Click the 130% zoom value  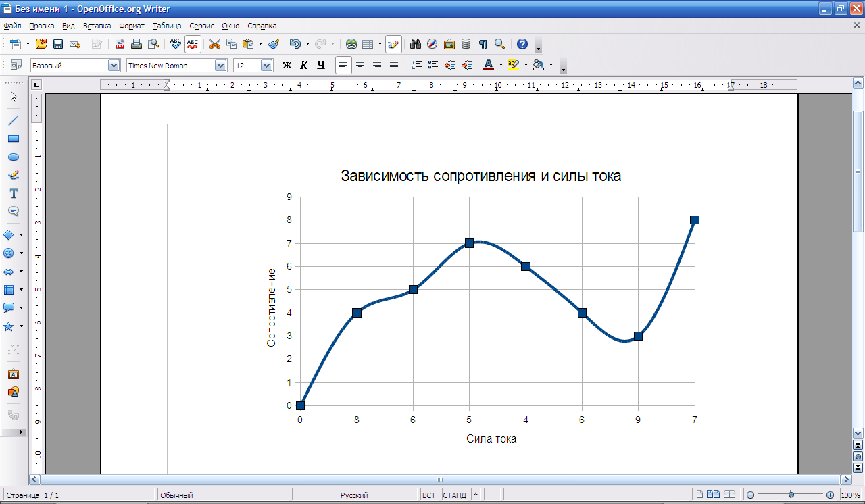tap(850, 495)
